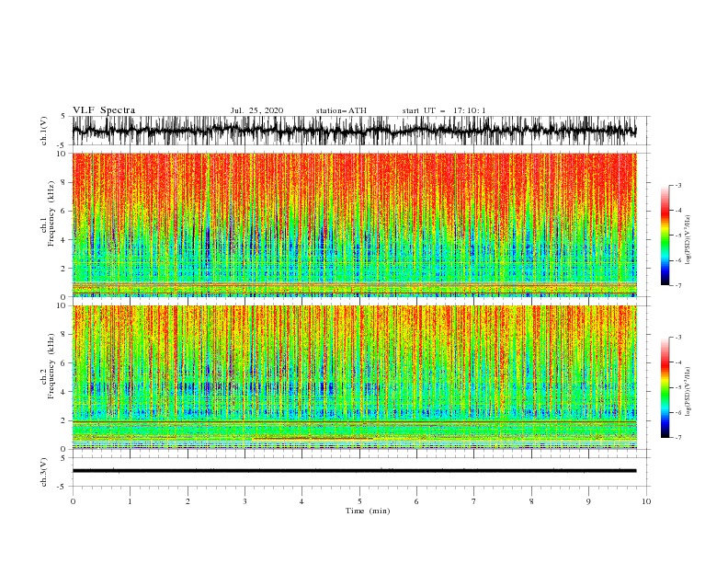Screen dimensions: 728x563
Task: Click the "6" minute tick on time axis
Action: pos(416,501)
